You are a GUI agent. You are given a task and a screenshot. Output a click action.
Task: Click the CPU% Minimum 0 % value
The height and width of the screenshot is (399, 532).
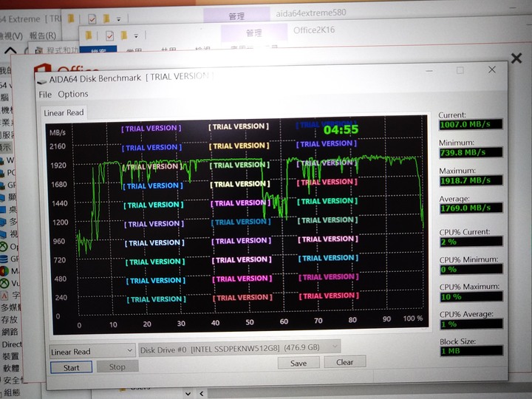(471, 270)
